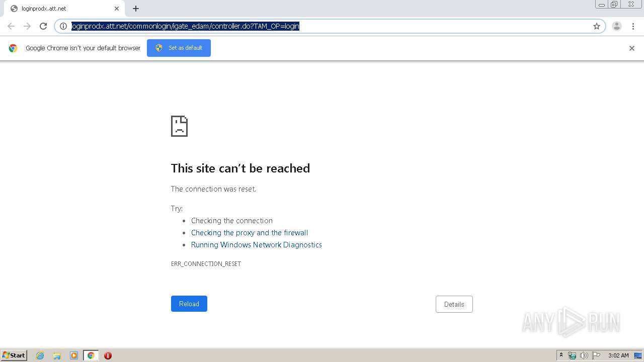Click the browser forward arrow
This screenshot has height=362, width=644.
[x=27, y=26]
